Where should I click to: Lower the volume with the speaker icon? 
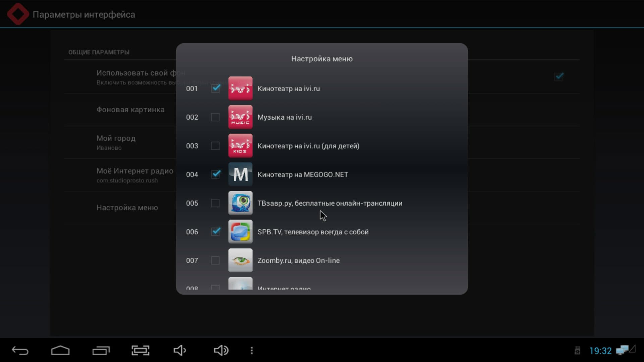tap(180, 351)
